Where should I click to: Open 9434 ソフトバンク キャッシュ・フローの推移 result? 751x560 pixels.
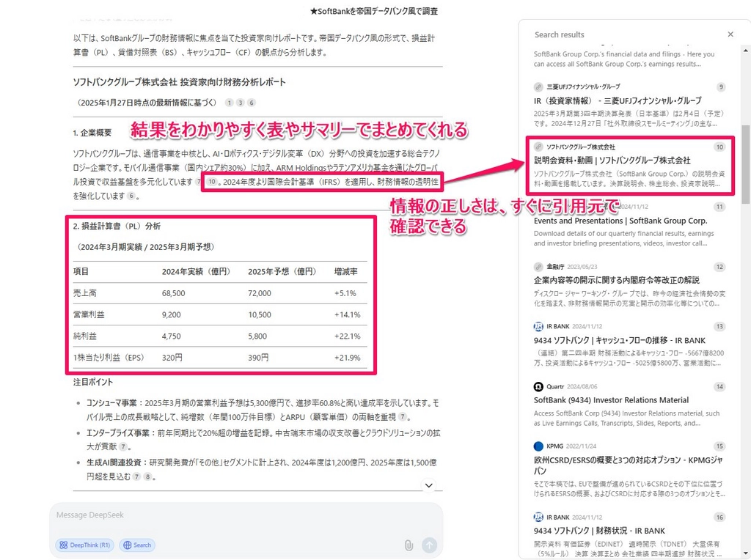click(619, 340)
